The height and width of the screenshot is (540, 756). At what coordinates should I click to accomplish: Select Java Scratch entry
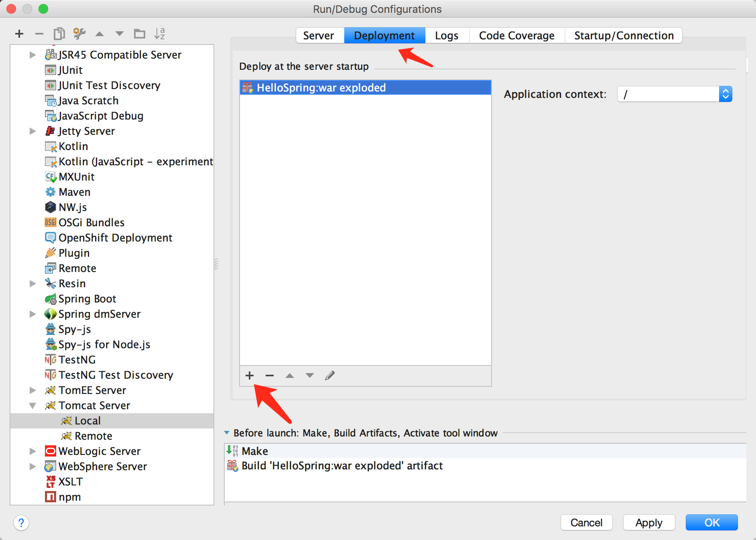(112, 101)
